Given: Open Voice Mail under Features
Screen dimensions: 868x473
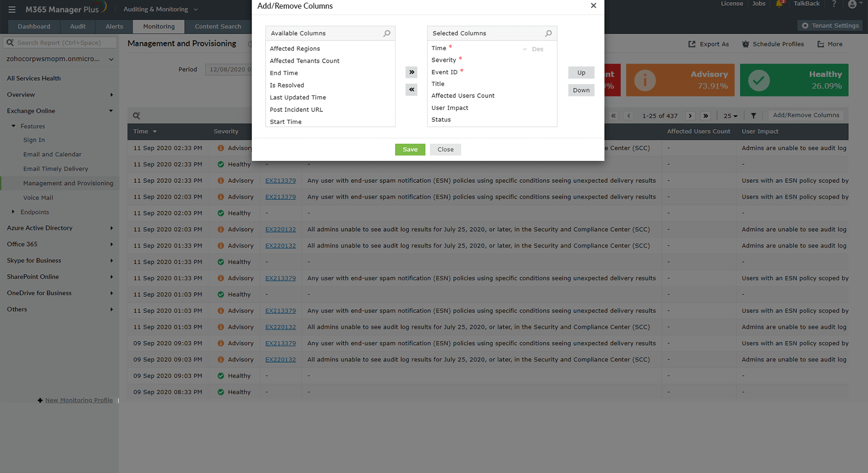Looking at the screenshot, I should [x=38, y=198].
